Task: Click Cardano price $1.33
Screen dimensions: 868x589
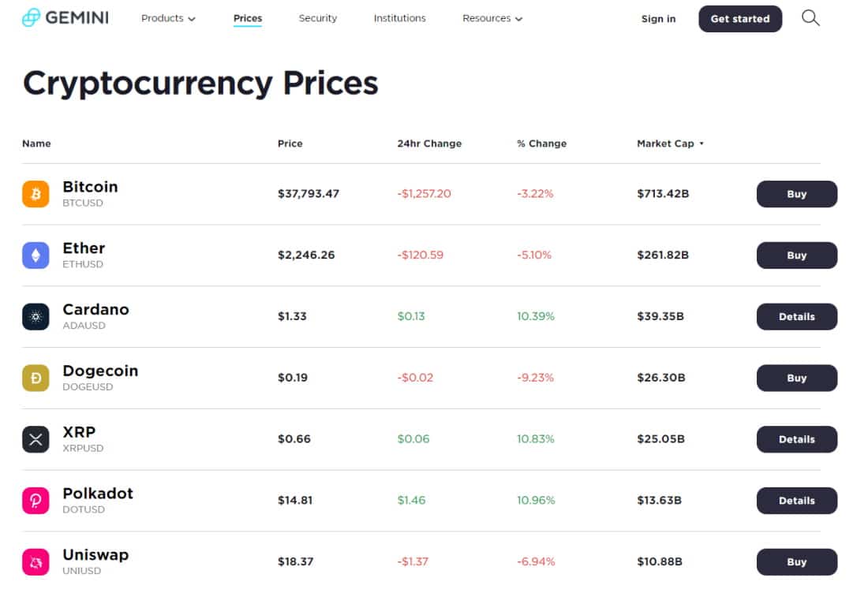Action: click(292, 317)
